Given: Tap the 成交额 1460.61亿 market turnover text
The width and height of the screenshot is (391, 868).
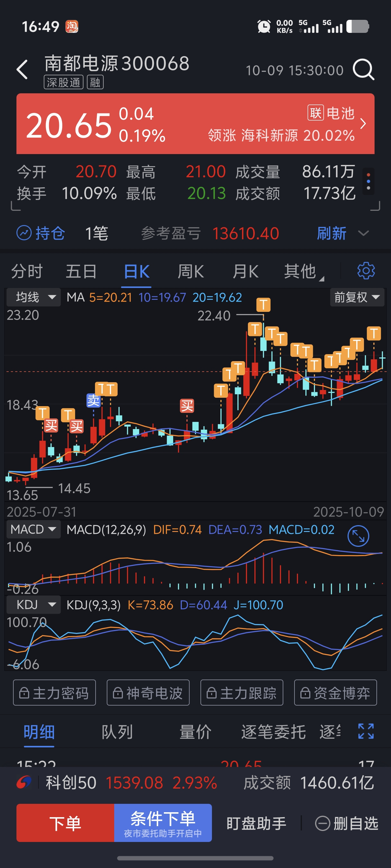Looking at the screenshot, I should tap(309, 782).
